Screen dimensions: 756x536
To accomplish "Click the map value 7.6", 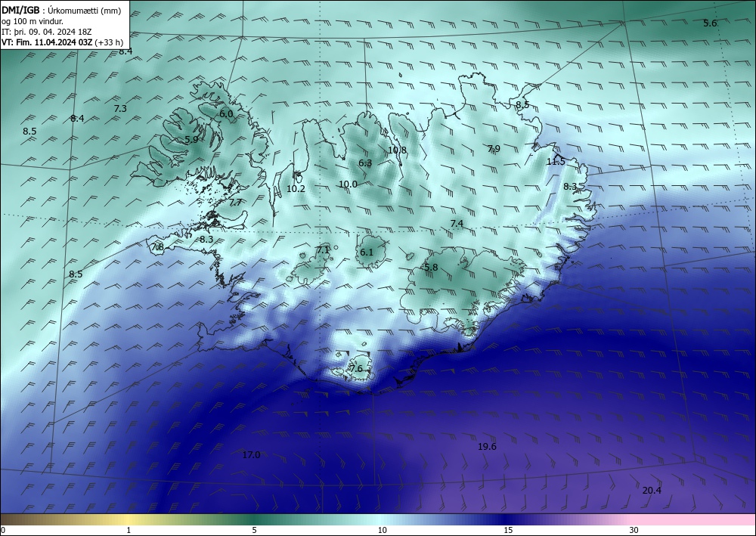I will [356, 369].
